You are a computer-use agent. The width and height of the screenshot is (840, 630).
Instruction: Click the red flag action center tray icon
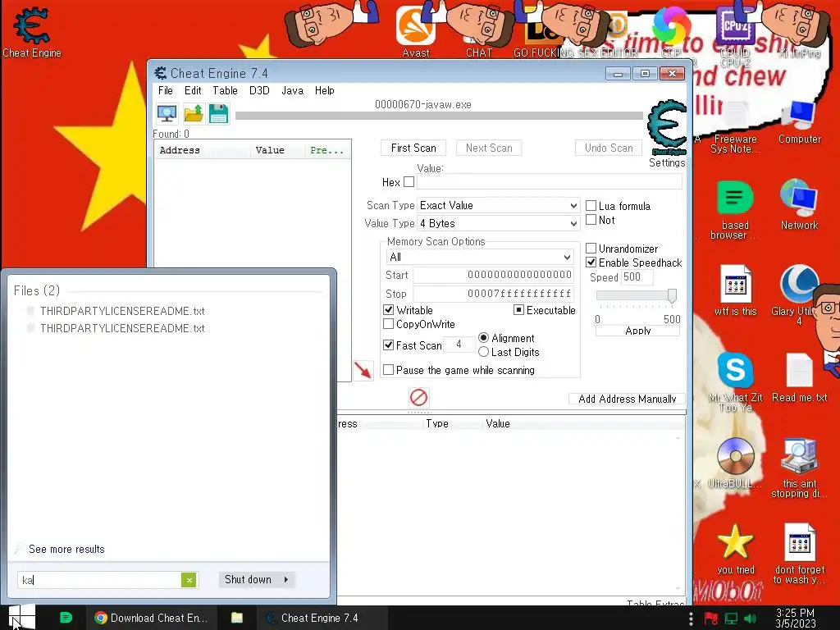pyautogui.click(x=711, y=619)
